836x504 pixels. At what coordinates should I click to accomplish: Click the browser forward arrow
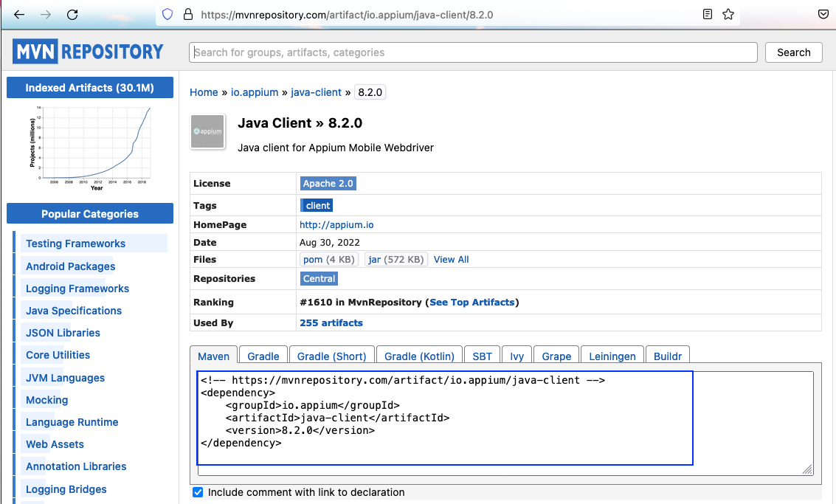(46, 15)
